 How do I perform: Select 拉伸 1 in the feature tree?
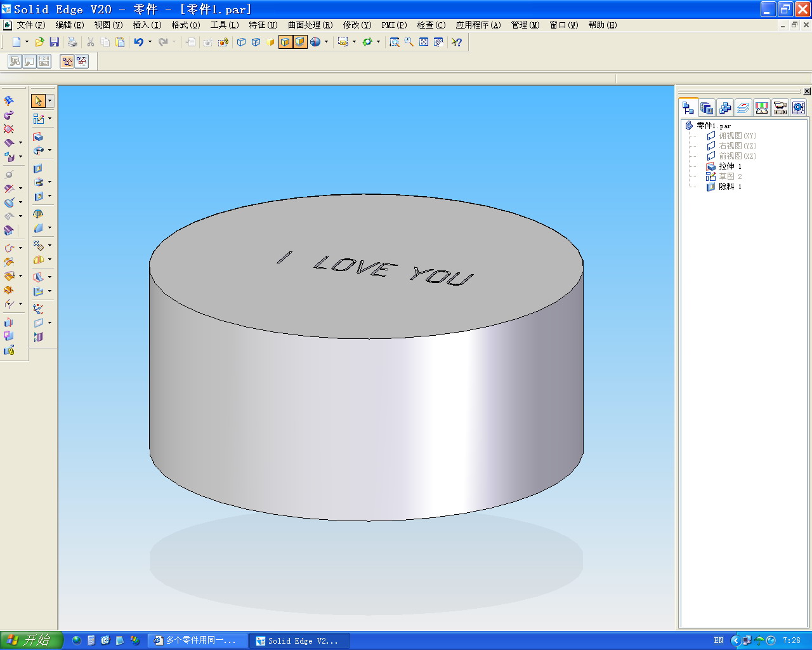point(730,166)
